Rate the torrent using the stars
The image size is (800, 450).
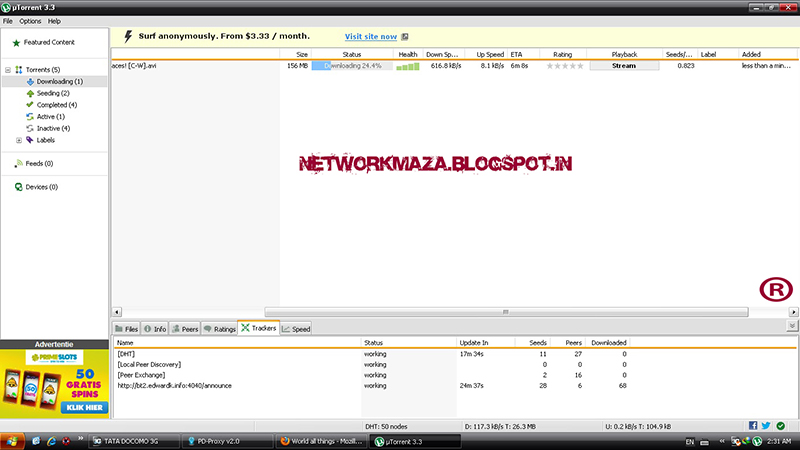coord(565,66)
